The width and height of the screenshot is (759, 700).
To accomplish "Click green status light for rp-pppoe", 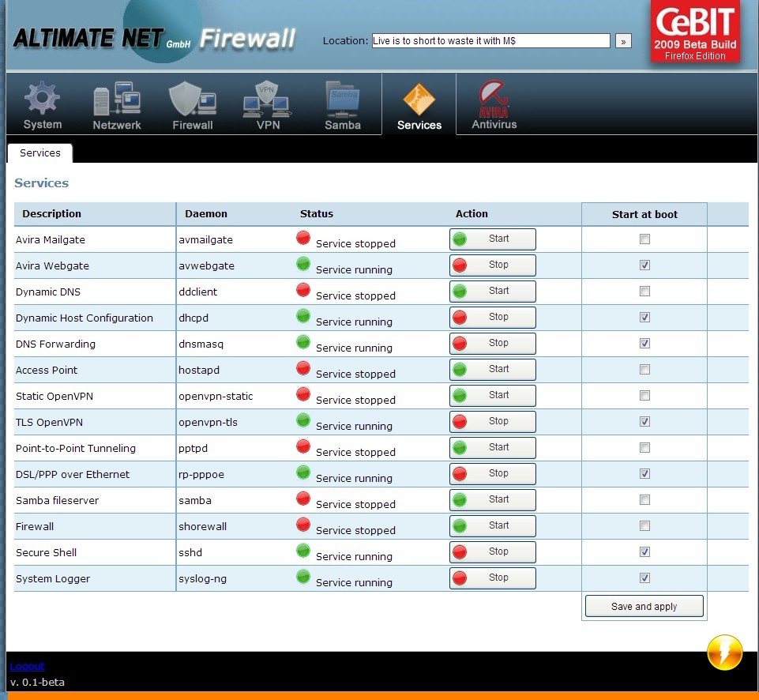I will coord(303,472).
